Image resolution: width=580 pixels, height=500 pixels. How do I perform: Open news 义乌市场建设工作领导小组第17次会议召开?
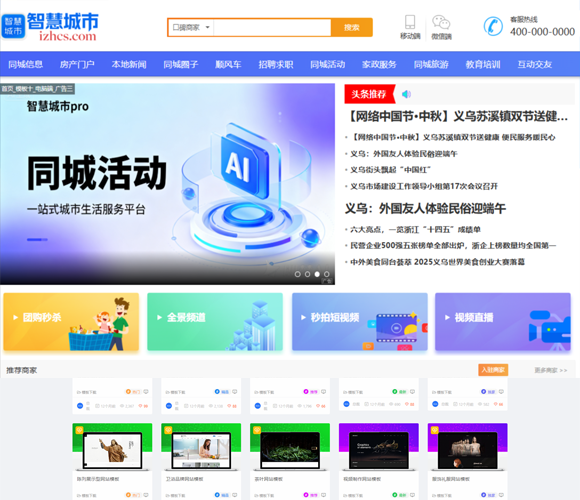(424, 186)
